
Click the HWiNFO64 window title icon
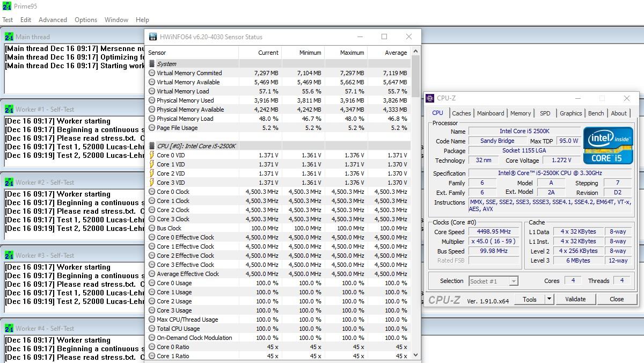coord(152,37)
